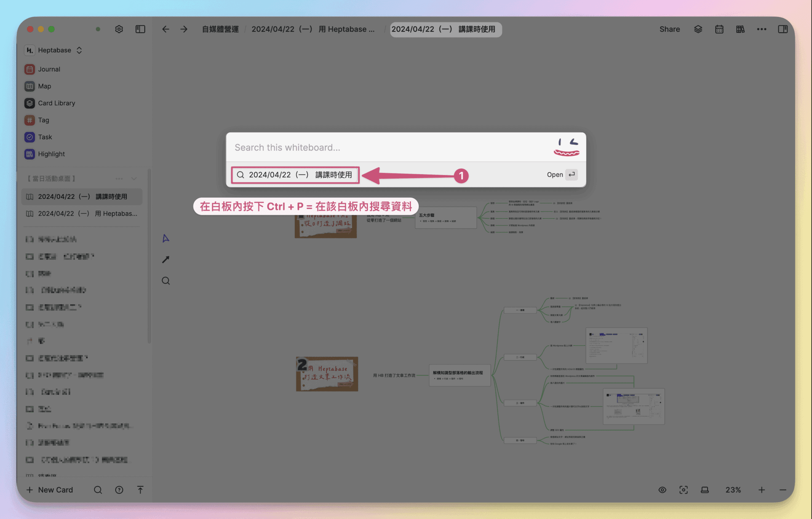Zoom in with the plus button
Image resolution: width=812 pixels, height=519 pixels.
[x=761, y=490]
